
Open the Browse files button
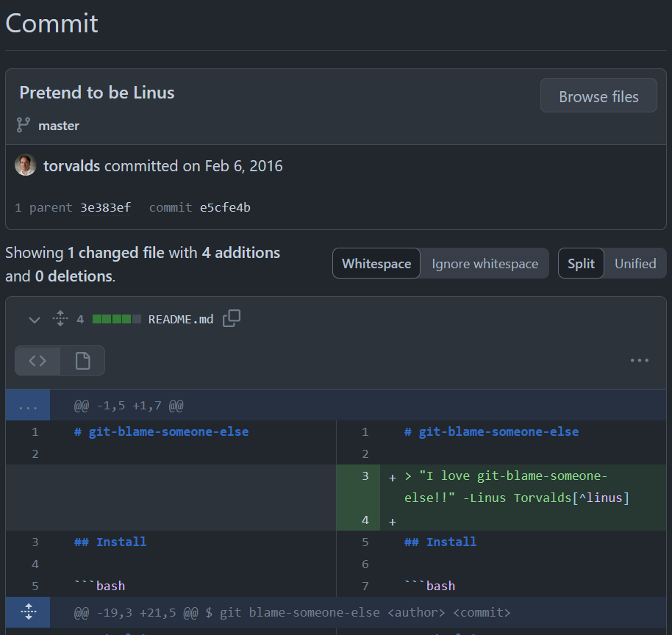[x=598, y=95]
